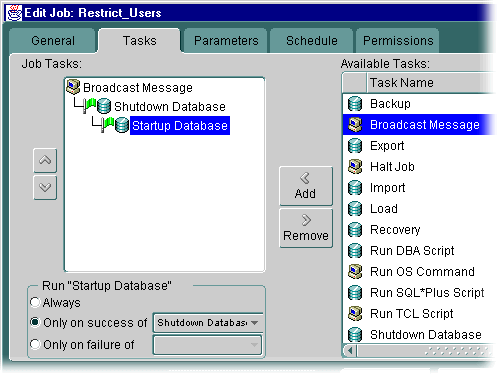This screenshot has width=498, height=375.
Task: Click the left arrow of Available Tasks scrollbar
Action: [x=350, y=351]
